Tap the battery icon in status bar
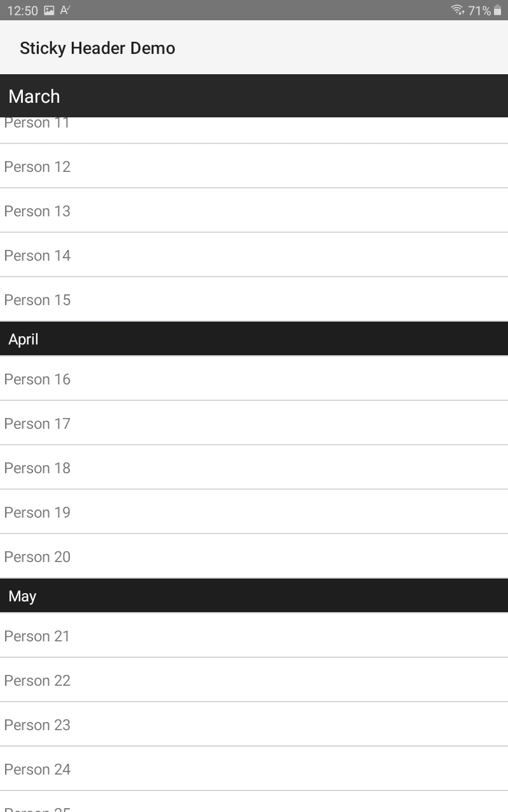 tap(497, 10)
